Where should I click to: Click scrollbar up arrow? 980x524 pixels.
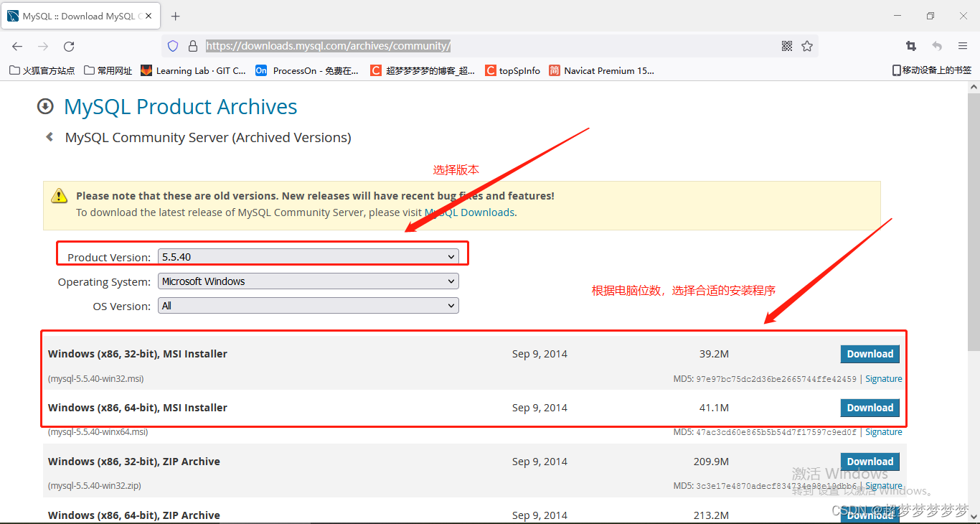coord(974,87)
